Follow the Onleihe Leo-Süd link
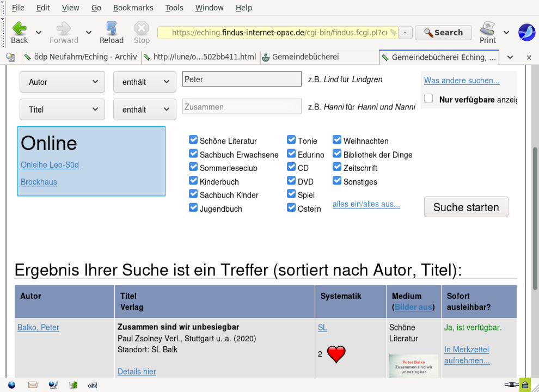539x392 pixels. point(50,165)
